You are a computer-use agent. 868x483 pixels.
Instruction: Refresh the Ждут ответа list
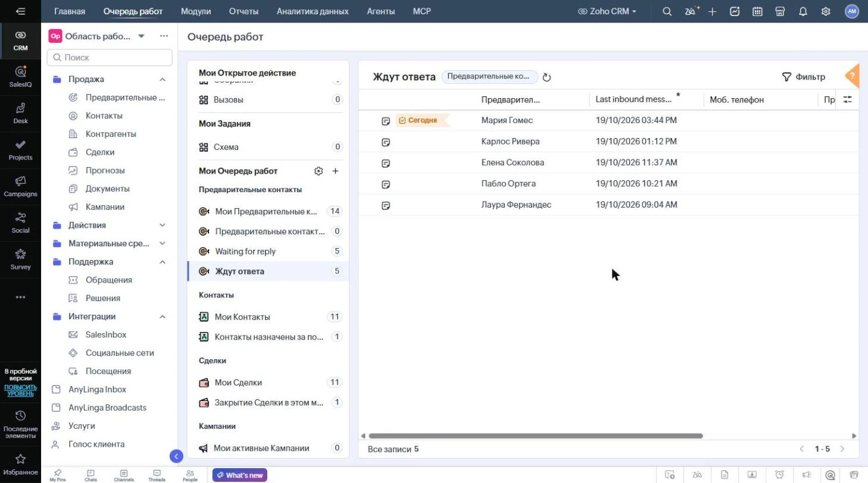(547, 77)
